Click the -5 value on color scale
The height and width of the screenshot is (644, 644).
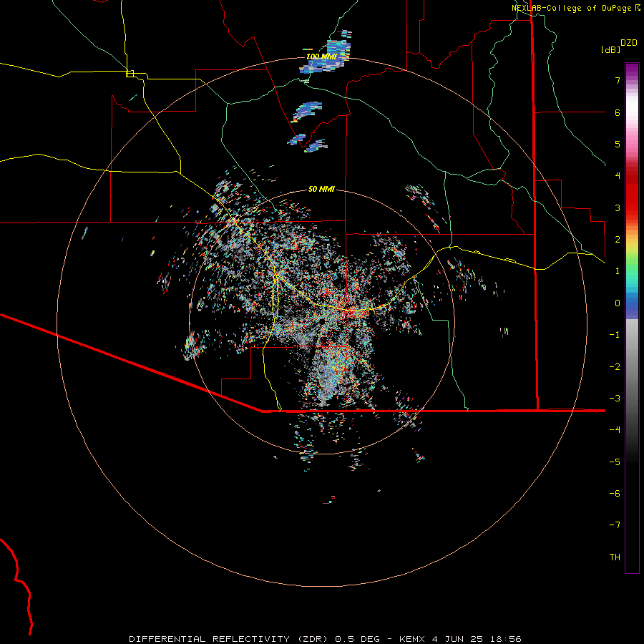(615, 462)
